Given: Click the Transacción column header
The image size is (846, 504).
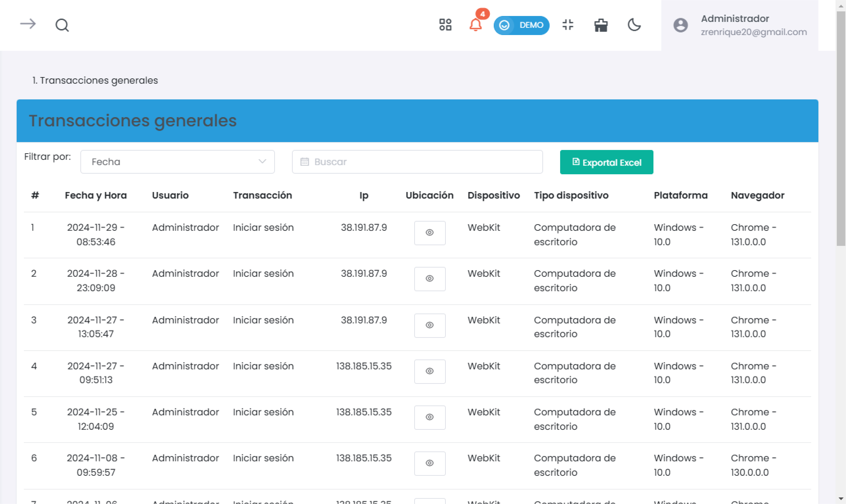Looking at the screenshot, I should pos(262,195).
